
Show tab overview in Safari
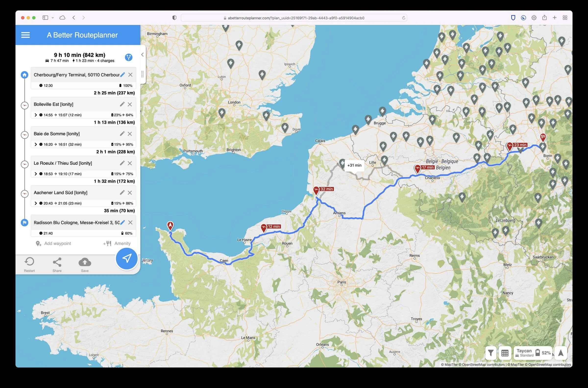click(x=565, y=18)
